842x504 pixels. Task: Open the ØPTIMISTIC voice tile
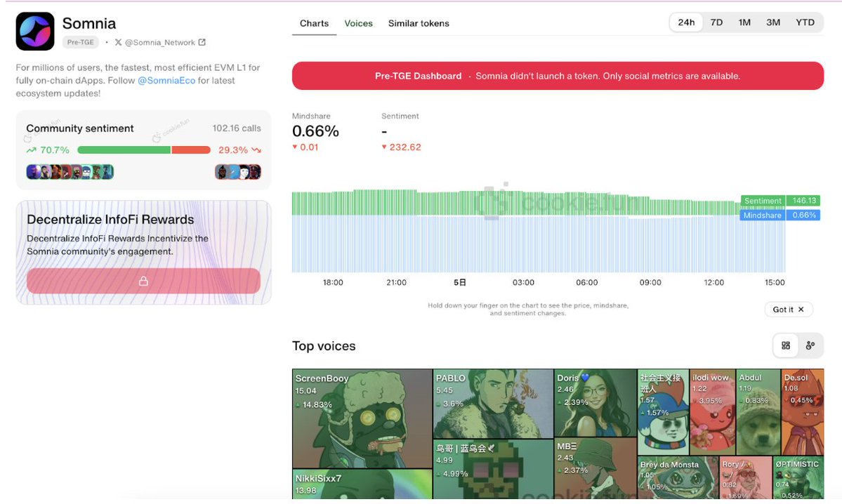pyautogui.click(x=798, y=478)
